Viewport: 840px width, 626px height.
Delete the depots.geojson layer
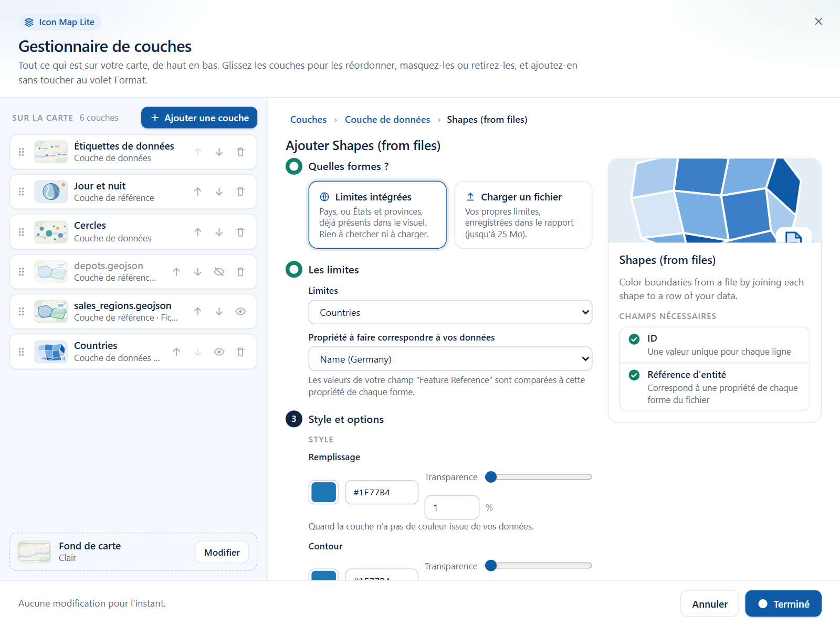(x=240, y=272)
